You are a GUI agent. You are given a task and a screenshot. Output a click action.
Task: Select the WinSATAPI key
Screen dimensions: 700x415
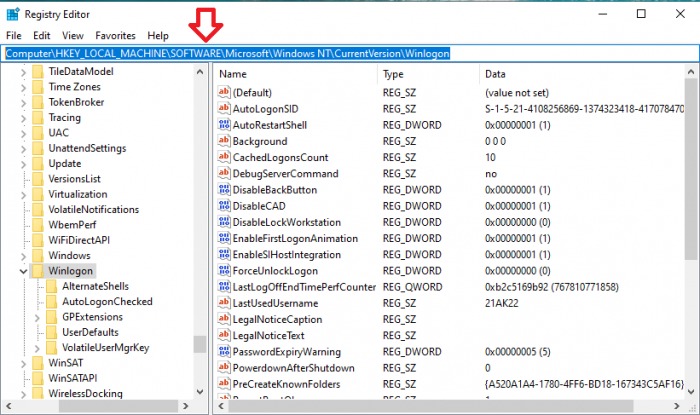tap(73, 378)
